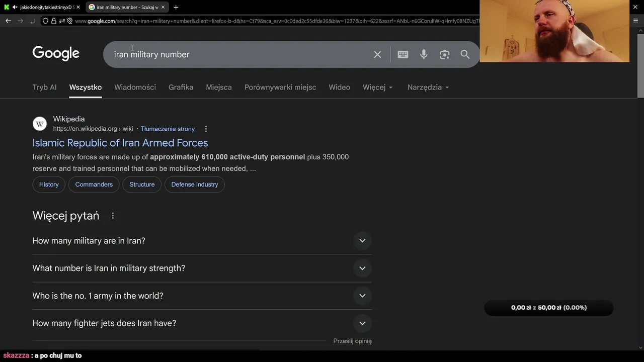This screenshot has width=644, height=362.
Task: Click the Wikipedia favicon in the result
Action: 40,124
